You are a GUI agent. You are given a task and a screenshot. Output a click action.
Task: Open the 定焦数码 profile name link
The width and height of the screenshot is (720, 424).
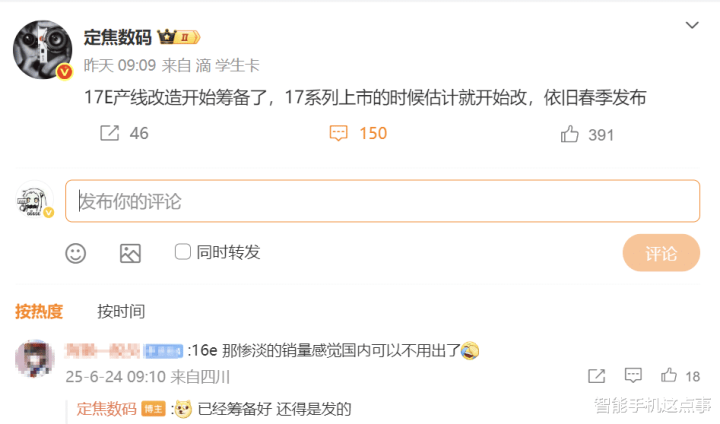118,37
